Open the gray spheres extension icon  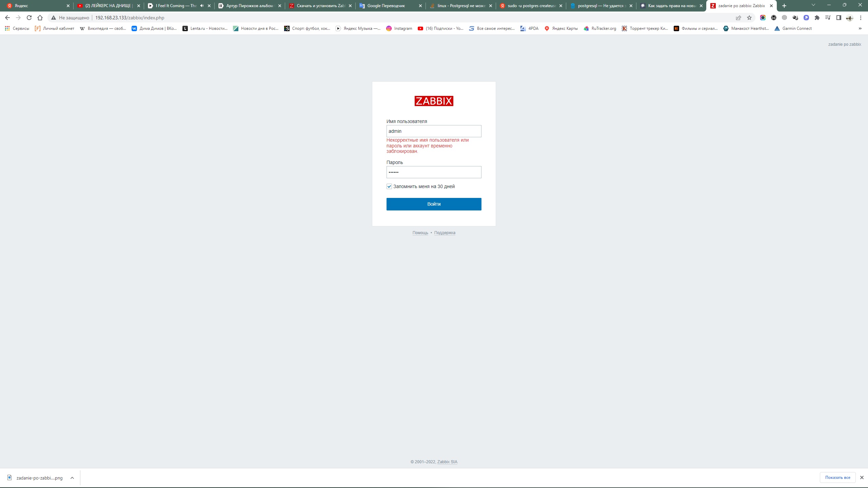point(795,18)
